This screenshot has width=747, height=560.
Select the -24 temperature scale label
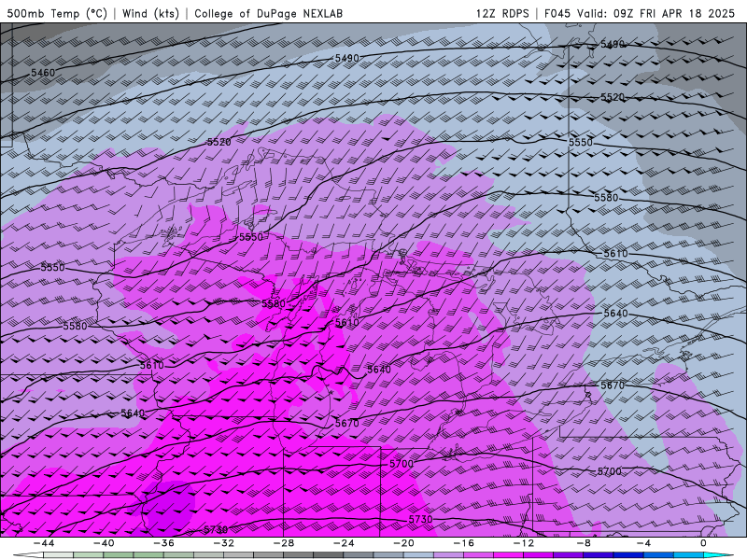point(344,543)
